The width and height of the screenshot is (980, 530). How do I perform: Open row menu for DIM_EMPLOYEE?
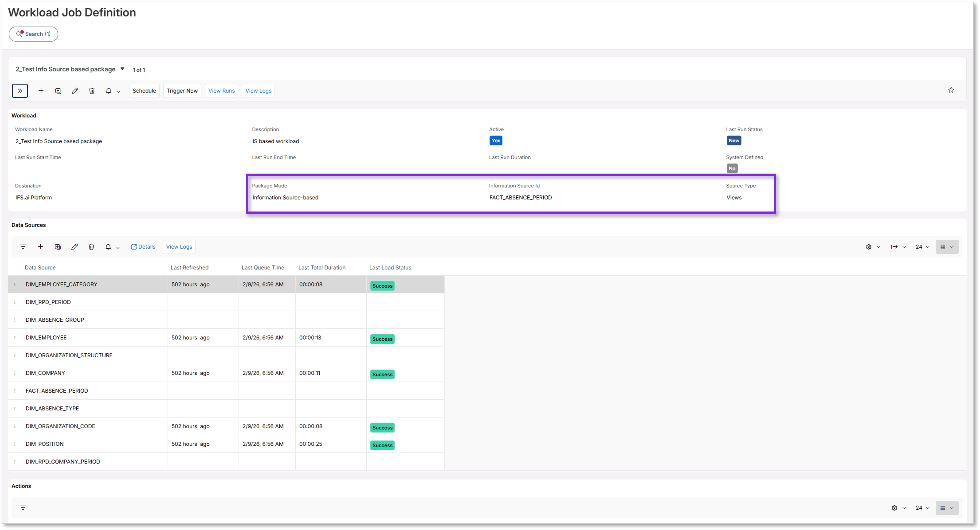pyautogui.click(x=15, y=338)
